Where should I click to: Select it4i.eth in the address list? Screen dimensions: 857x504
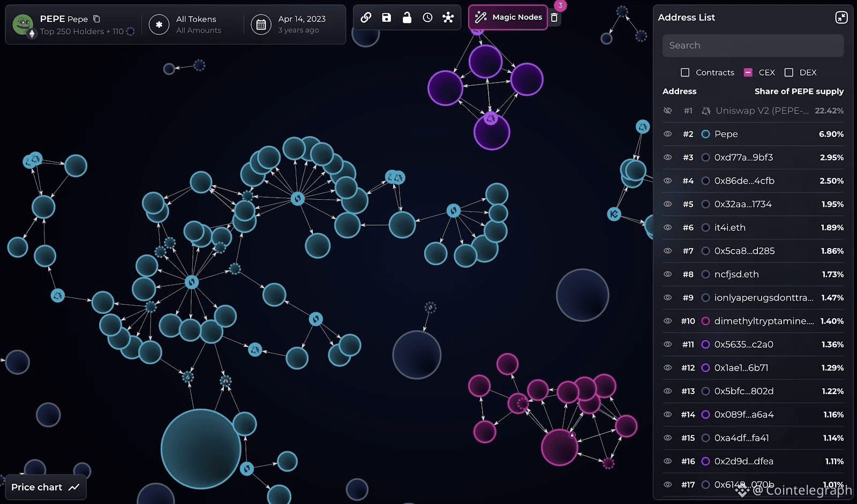click(730, 228)
